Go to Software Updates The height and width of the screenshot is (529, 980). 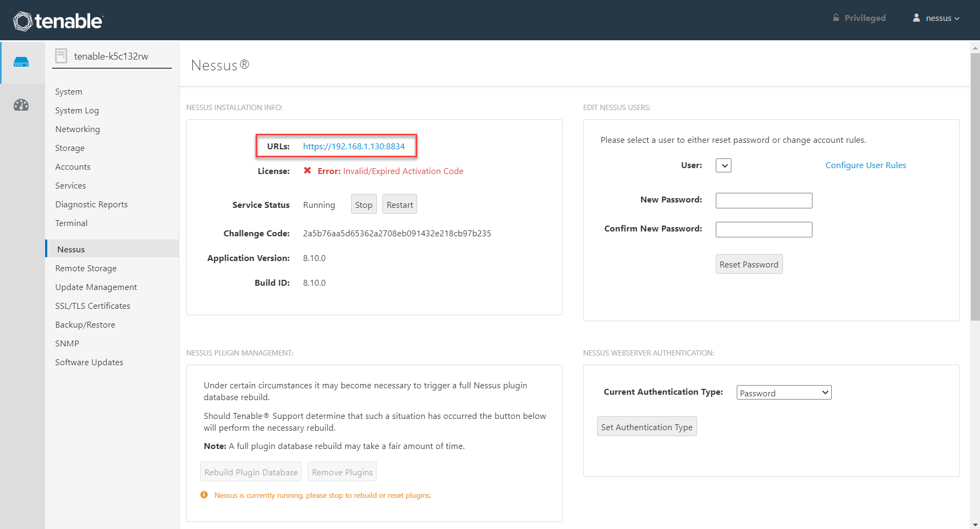coord(89,363)
